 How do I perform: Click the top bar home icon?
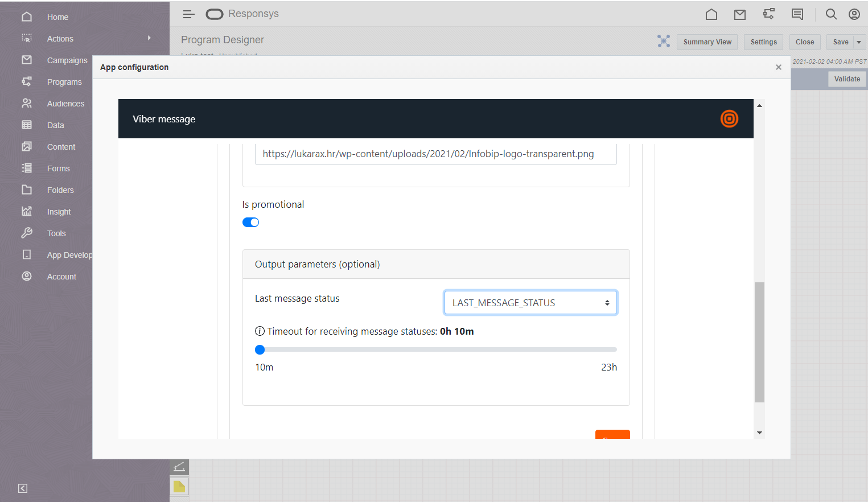click(711, 14)
